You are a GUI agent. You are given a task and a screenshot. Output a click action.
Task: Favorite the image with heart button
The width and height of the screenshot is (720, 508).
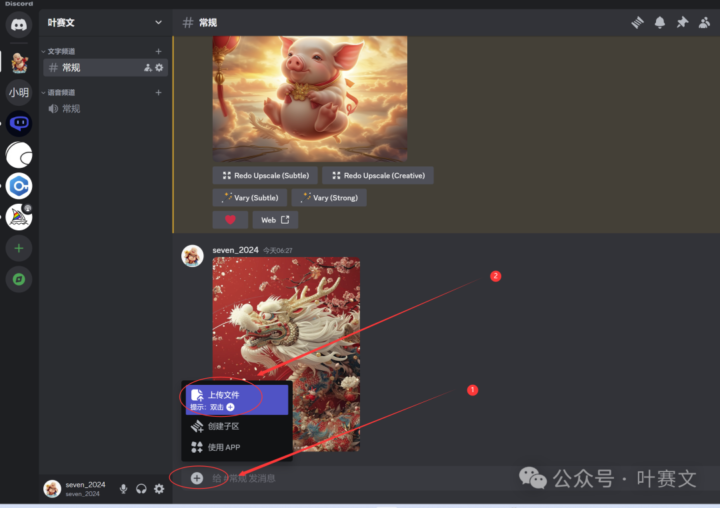click(x=231, y=220)
